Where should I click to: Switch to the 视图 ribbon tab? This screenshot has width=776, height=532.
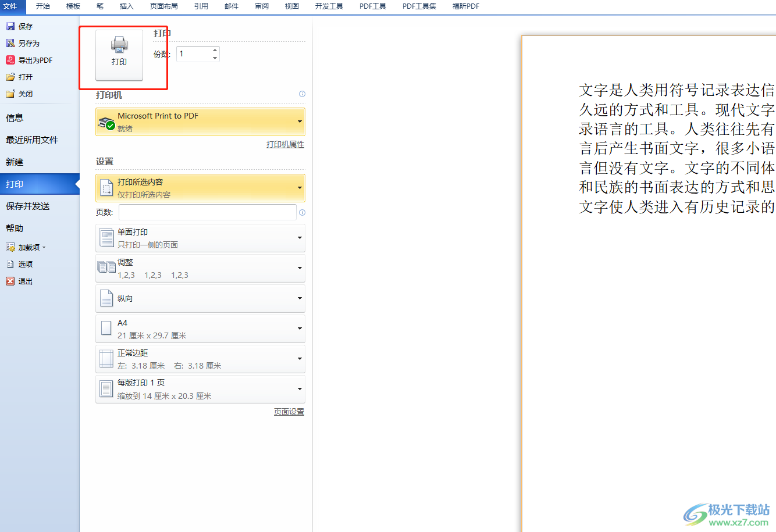(292, 6)
